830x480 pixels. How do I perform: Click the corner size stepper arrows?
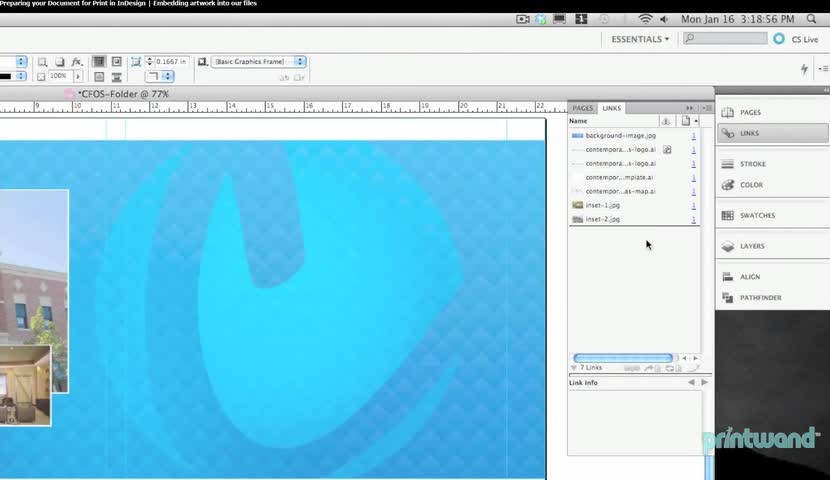pyautogui.click(x=149, y=61)
